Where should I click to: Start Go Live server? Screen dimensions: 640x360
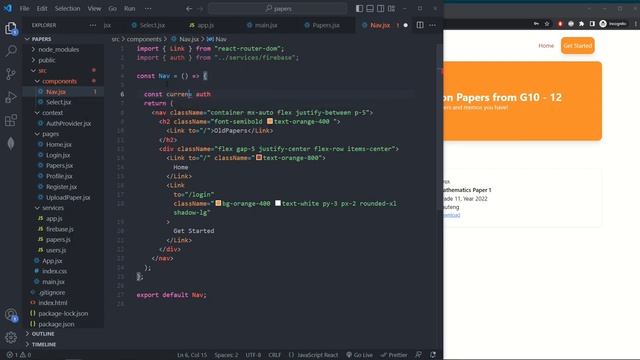[359, 355]
